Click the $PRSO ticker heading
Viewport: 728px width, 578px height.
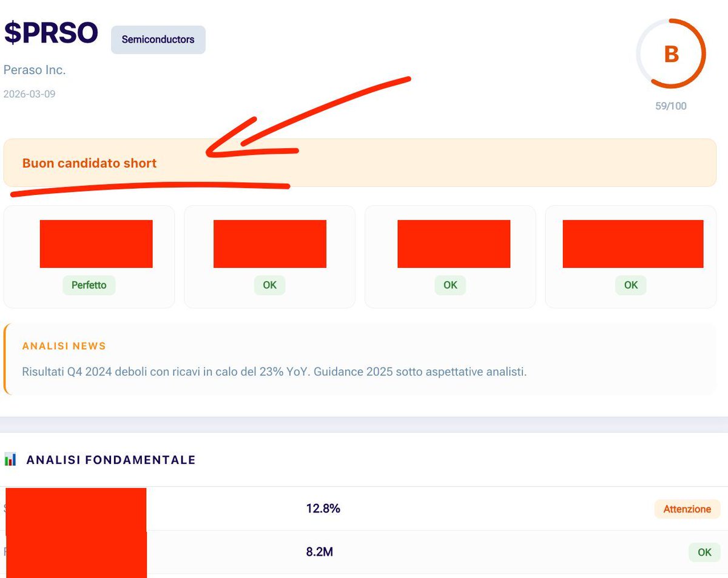coord(51,33)
